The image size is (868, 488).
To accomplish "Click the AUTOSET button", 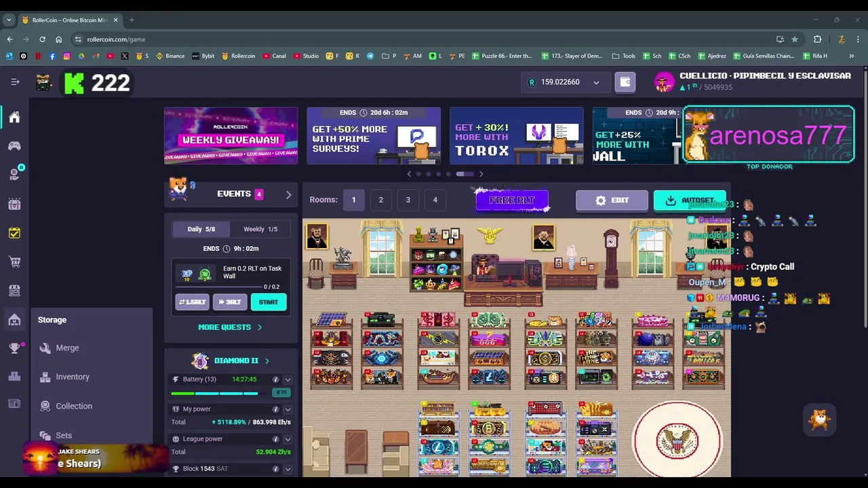I will [690, 201].
